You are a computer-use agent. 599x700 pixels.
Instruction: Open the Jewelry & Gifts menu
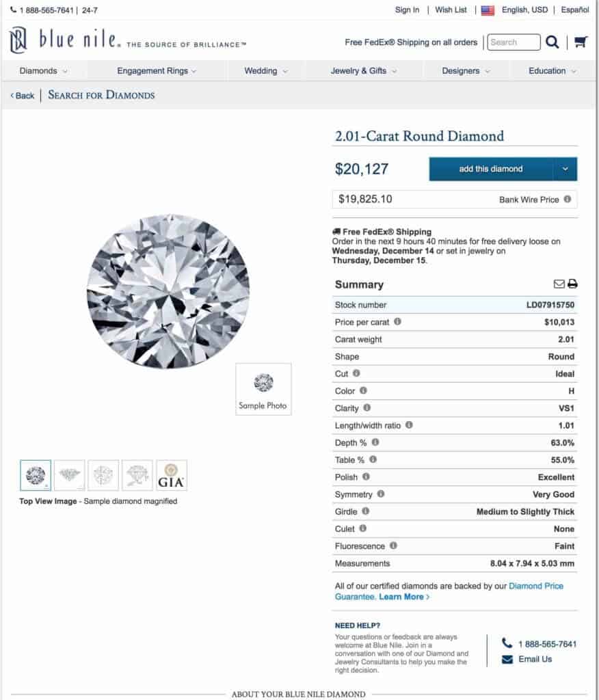click(363, 71)
